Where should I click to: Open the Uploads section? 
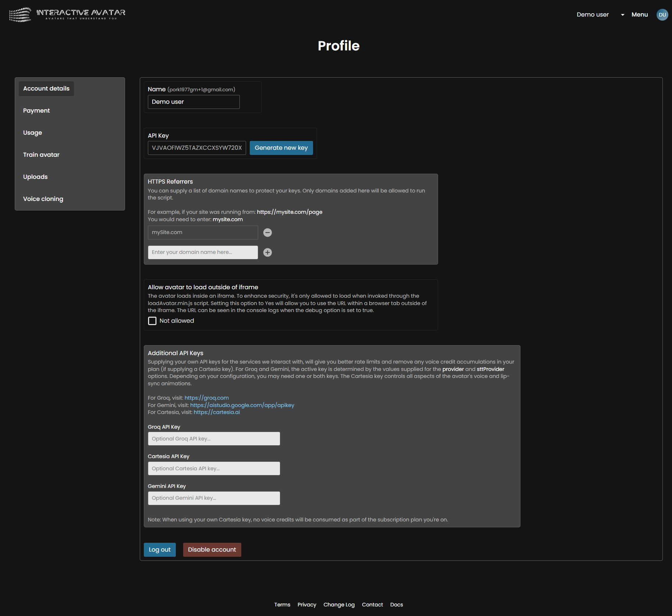[35, 177]
